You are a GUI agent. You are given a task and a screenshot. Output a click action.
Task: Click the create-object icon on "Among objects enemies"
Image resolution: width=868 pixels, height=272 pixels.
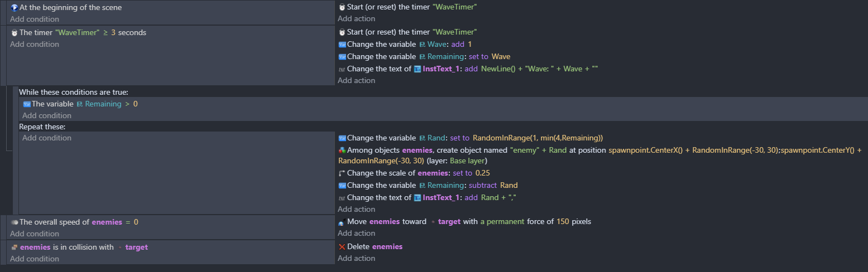point(342,150)
